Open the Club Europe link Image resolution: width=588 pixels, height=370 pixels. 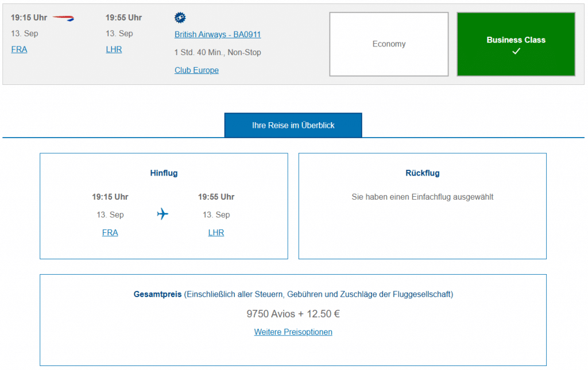(x=196, y=70)
